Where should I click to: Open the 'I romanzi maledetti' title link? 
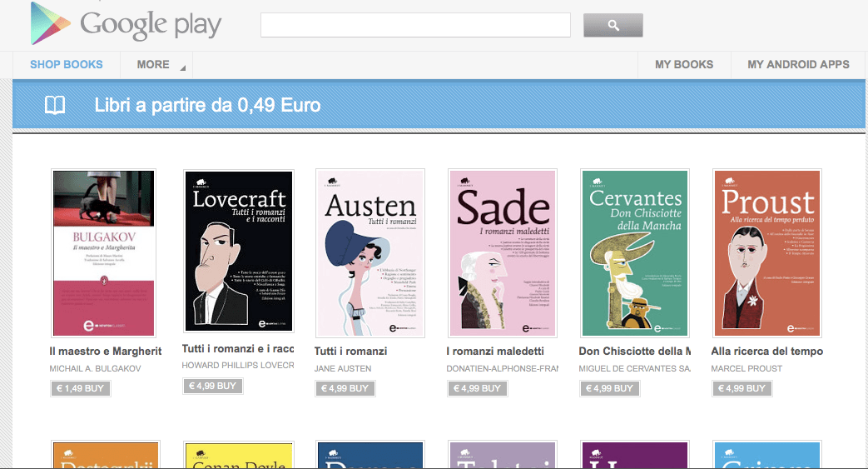pyautogui.click(x=495, y=351)
